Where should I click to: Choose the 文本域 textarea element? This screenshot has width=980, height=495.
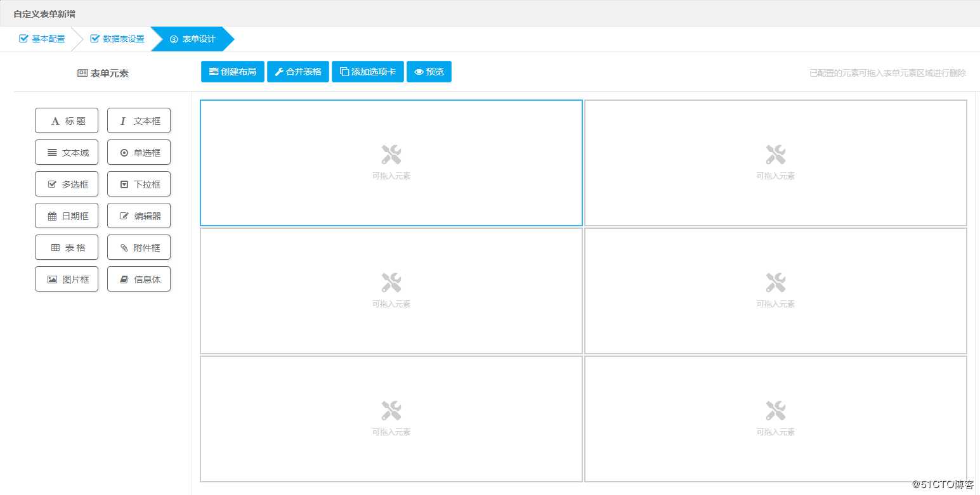point(67,152)
